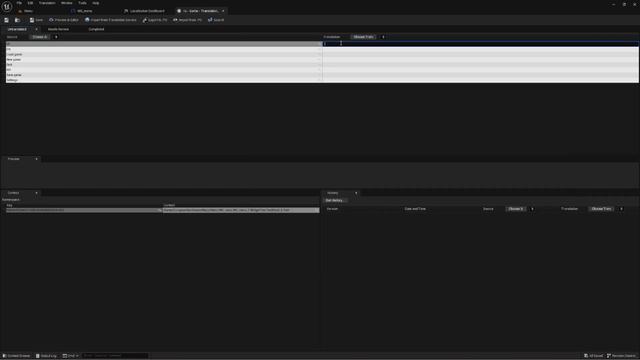
Task: Click Choose Font for Source column
Action: [x=40, y=37]
